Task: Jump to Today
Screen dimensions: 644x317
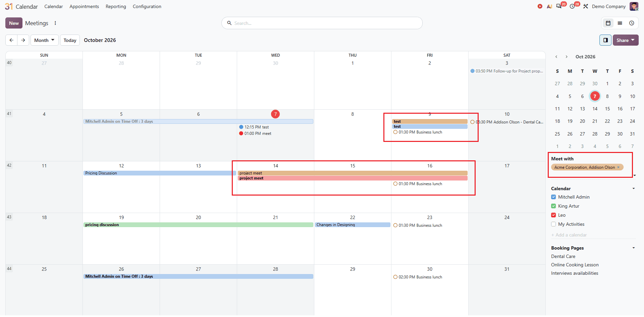Action: coord(70,40)
